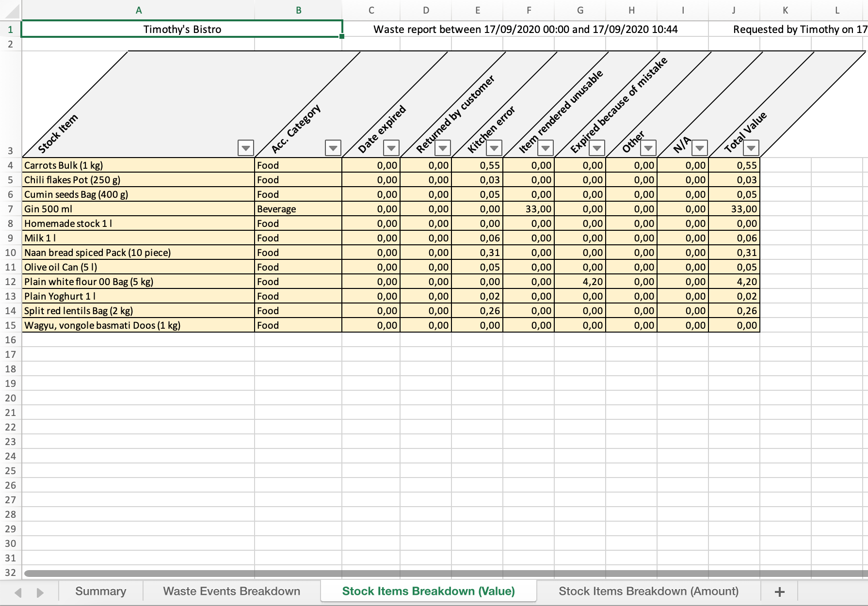Add a new worksheet with the plus button

click(x=780, y=591)
